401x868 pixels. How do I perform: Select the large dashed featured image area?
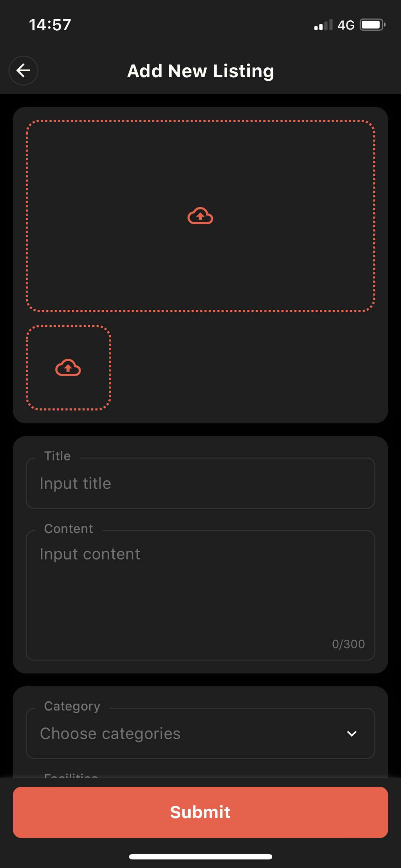pyautogui.click(x=200, y=216)
